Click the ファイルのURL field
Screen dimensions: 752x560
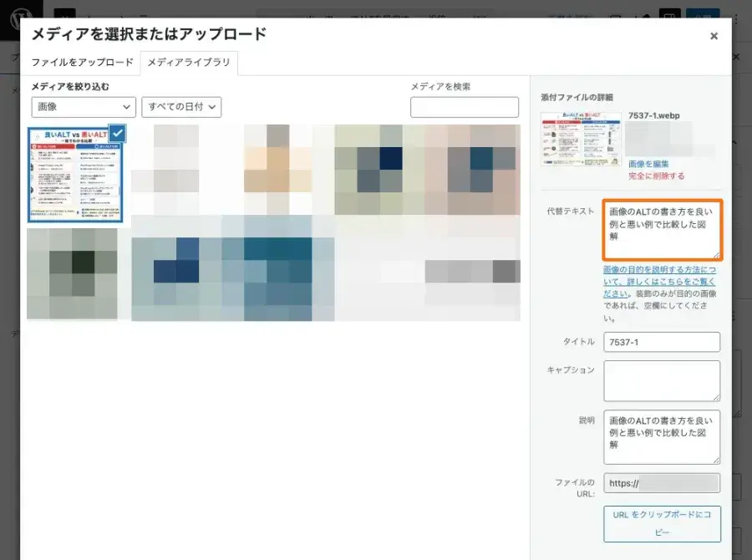pos(661,482)
